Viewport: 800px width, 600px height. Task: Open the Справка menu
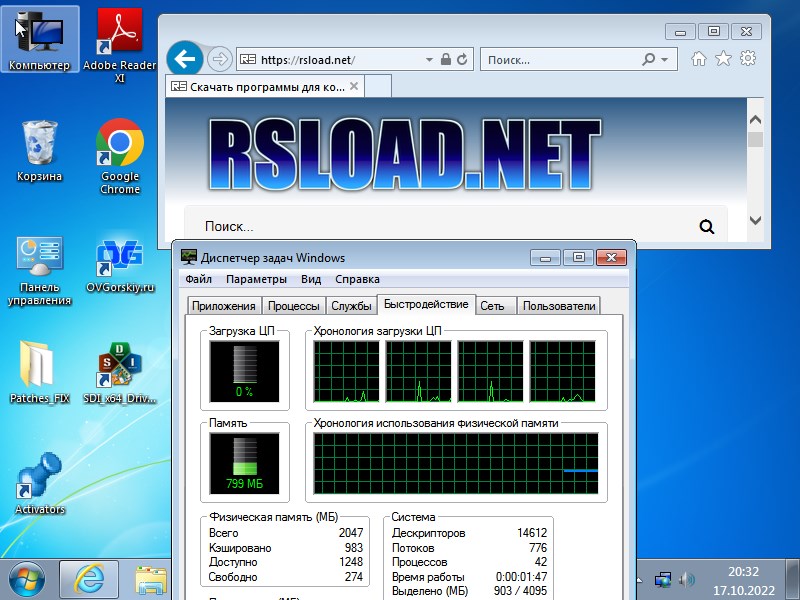(x=357, y=279)
